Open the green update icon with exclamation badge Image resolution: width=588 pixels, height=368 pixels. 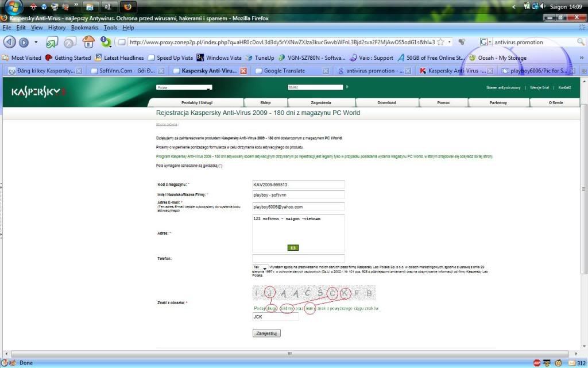[x=106, y=41]
